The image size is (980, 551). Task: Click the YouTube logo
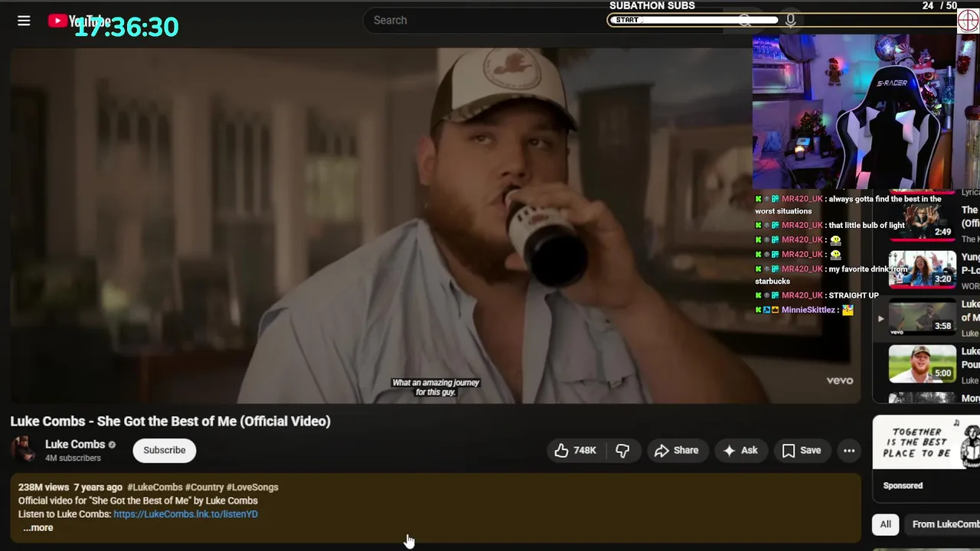[79, 21]
